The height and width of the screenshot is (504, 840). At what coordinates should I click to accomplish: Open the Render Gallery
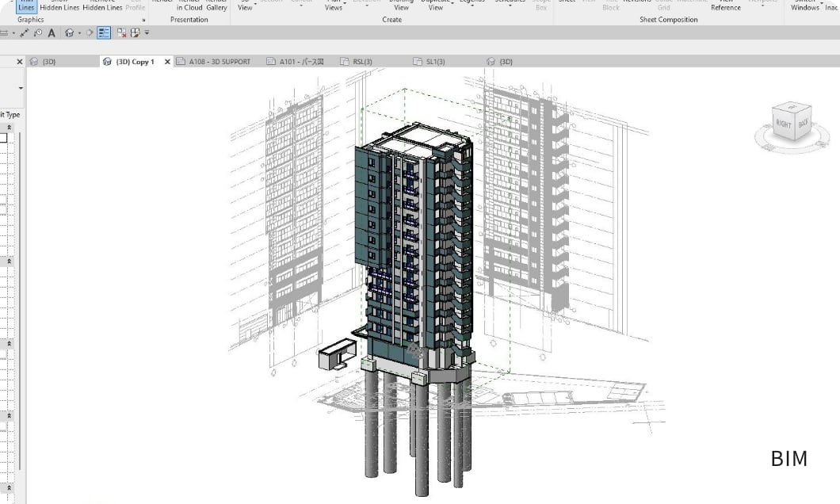[x=216, y=6]
